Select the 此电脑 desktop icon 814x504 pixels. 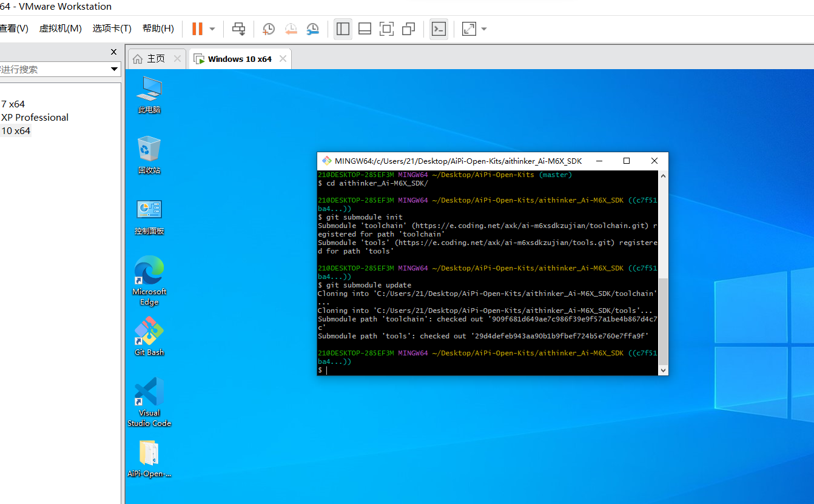(149, 95)
